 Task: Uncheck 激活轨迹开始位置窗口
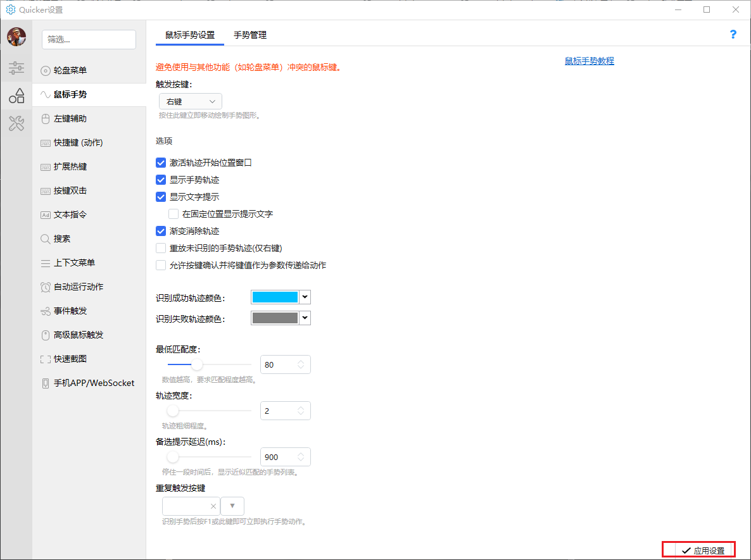(161, 163)
